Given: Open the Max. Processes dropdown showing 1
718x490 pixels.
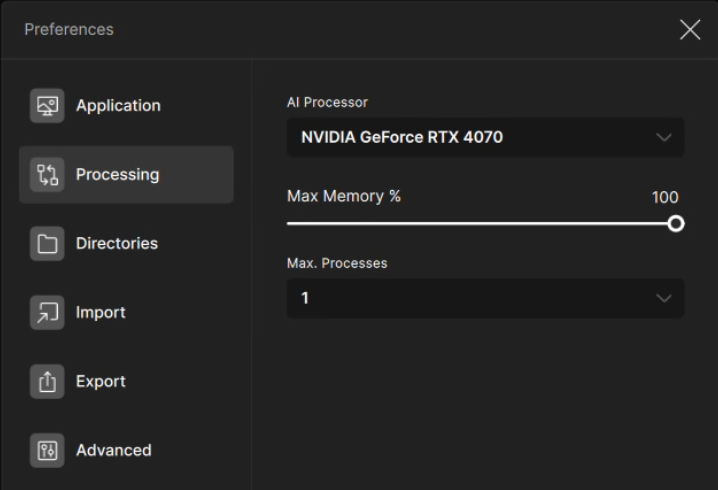Looking at the screenshot, I should point(470,298).
